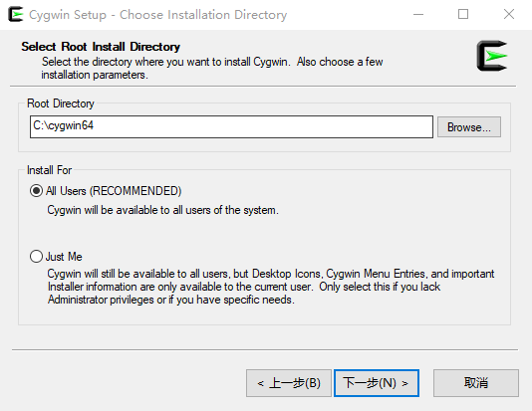Screen dimensions: 532x411
Task: Minimize the Cygwin Setup window
Action: coord(418,14)
